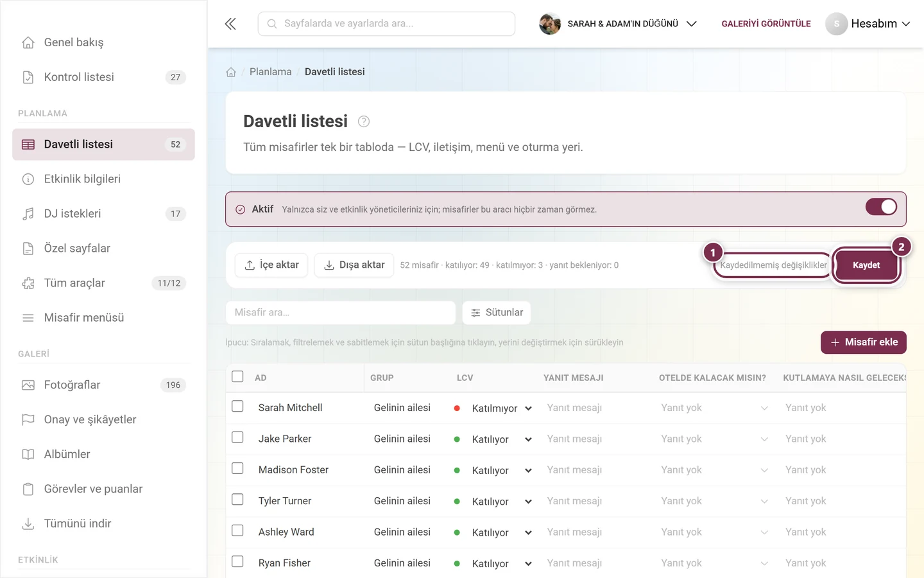
Task: Collapse sidebar with double-chevron icon
Action: (x=230, y=24)
